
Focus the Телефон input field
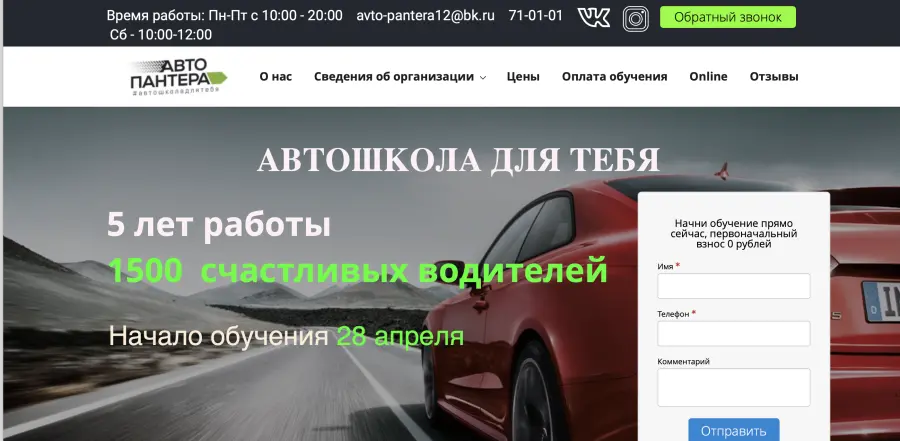[733, 333]
